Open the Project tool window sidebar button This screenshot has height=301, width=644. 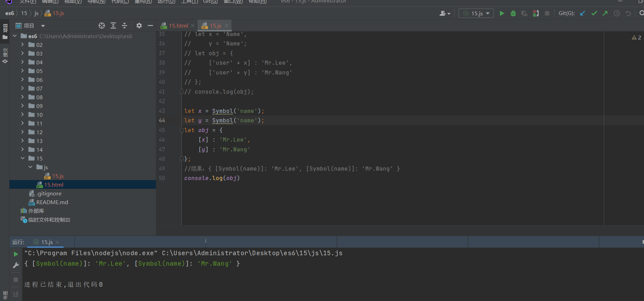click(x=5, y=32)
